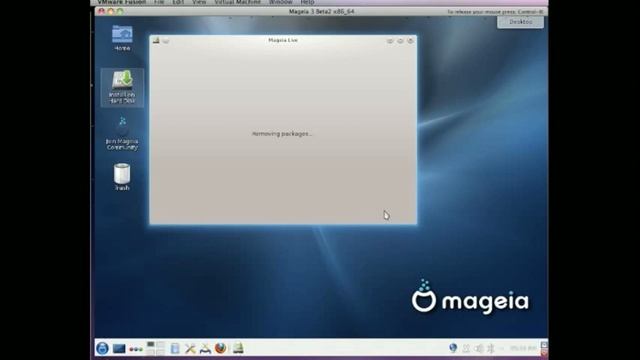Click the Mageia Live window title

tap(283, 40)
